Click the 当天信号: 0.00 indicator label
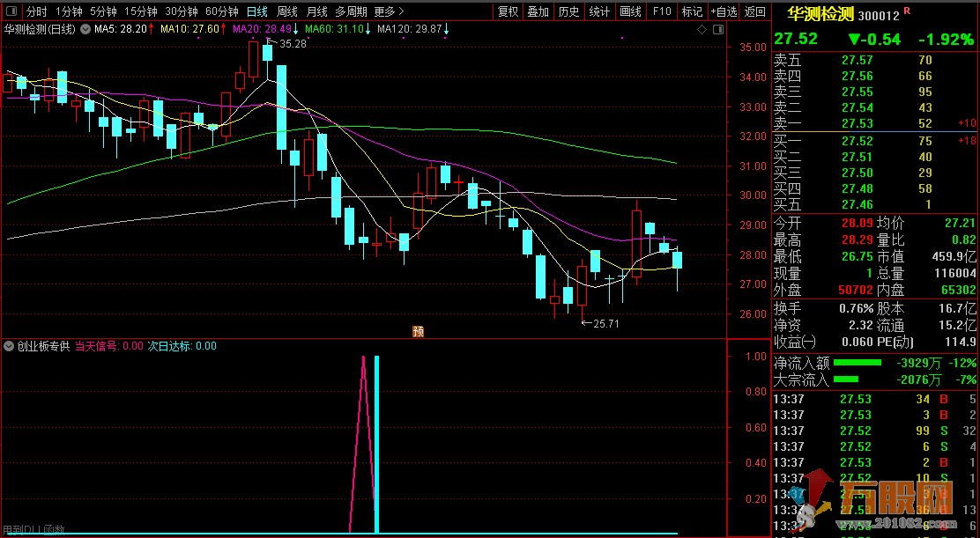 click(x=109, y=346)
